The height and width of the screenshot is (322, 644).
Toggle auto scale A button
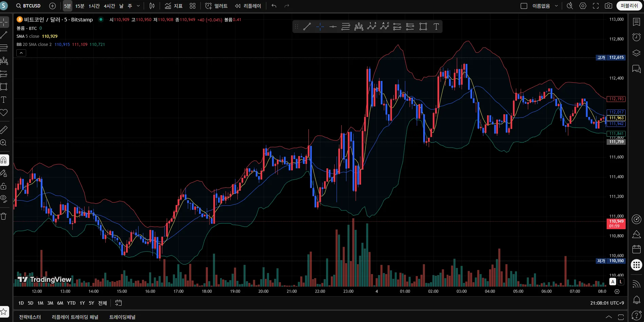(613, 282)
